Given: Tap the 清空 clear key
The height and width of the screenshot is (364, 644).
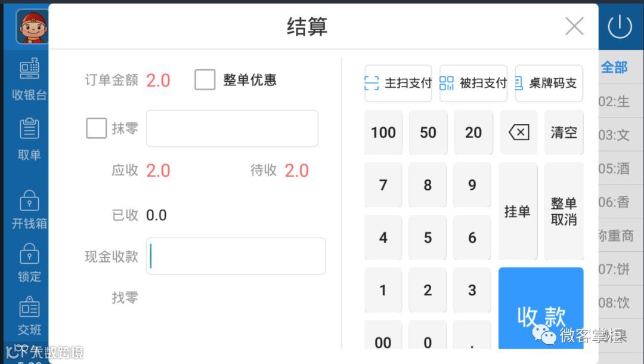Looking at the screenshot, I should 564,132.
